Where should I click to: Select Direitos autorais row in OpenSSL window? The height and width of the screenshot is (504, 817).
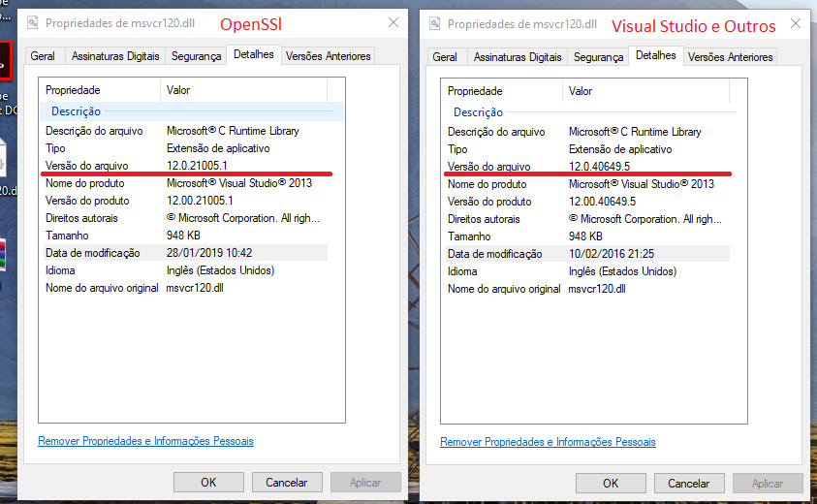click(x=185, y=218)
